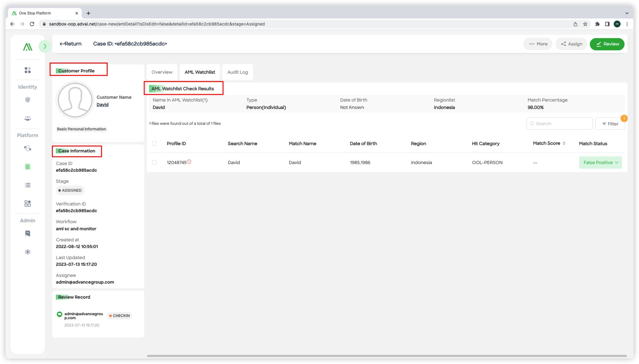Viewport: 639px width, 364px height.
Task: Open the apps widget icon in the sidebar
Action: 28,203
